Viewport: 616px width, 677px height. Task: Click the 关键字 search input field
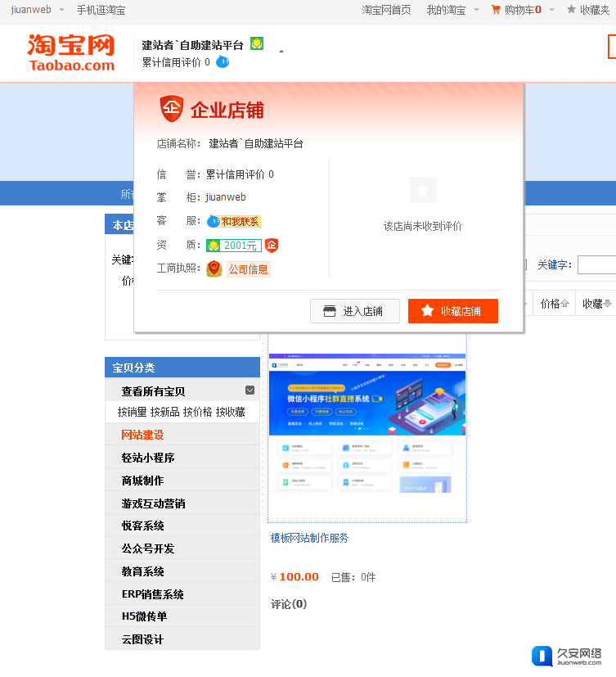coord(597,264)
